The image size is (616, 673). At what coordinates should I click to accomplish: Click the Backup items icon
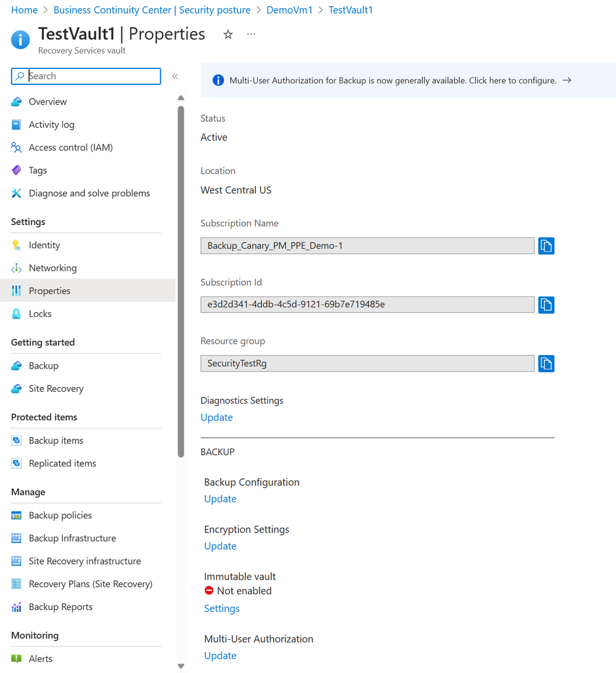16,441
